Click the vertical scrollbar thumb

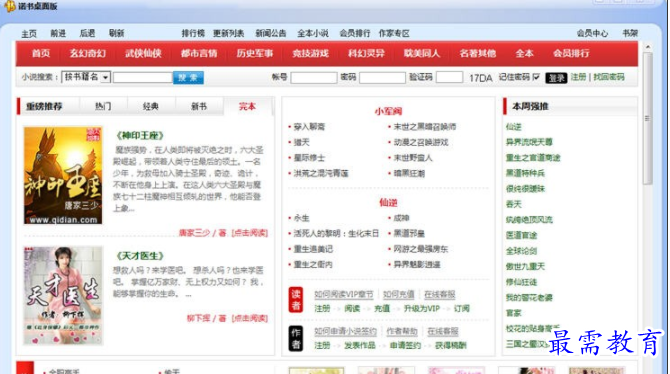point(647,118)
